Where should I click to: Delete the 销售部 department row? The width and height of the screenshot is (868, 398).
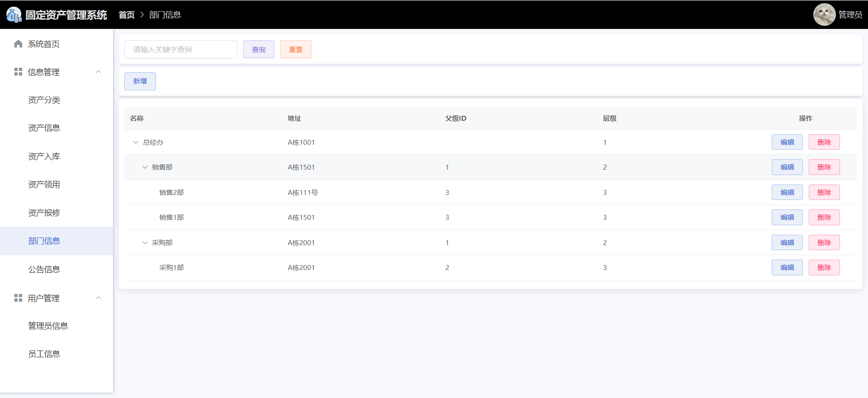(824, 167)
